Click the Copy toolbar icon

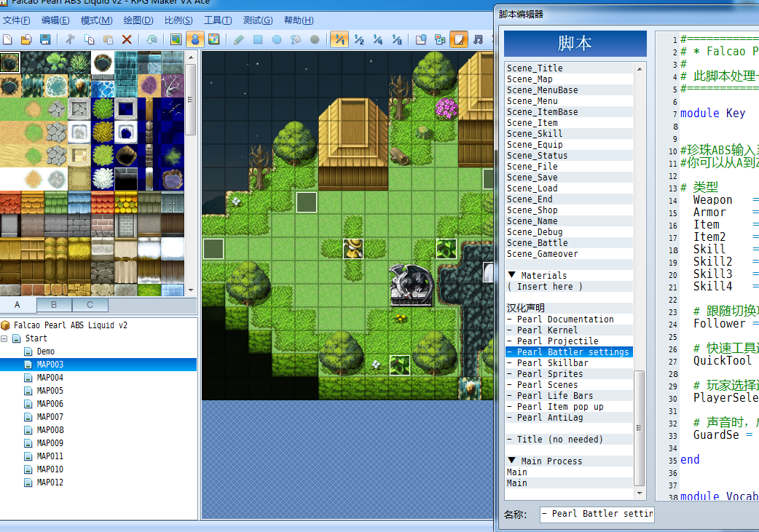click(89, 39)
